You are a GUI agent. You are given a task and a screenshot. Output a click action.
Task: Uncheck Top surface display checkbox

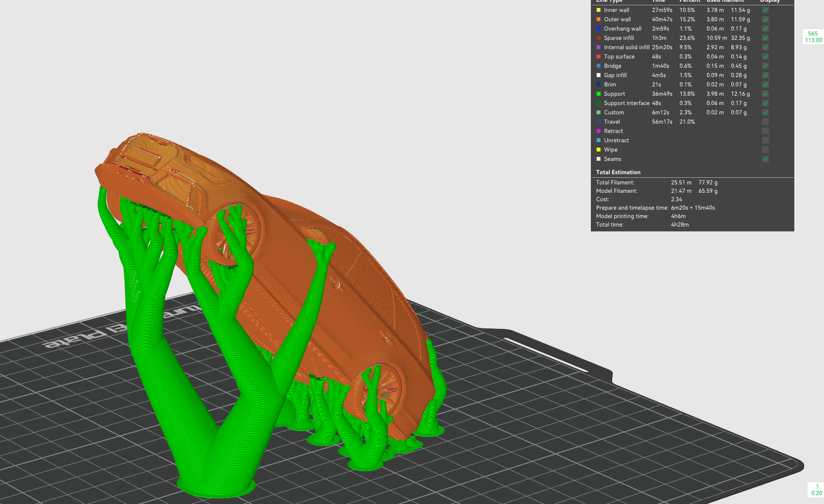[765, 57]
